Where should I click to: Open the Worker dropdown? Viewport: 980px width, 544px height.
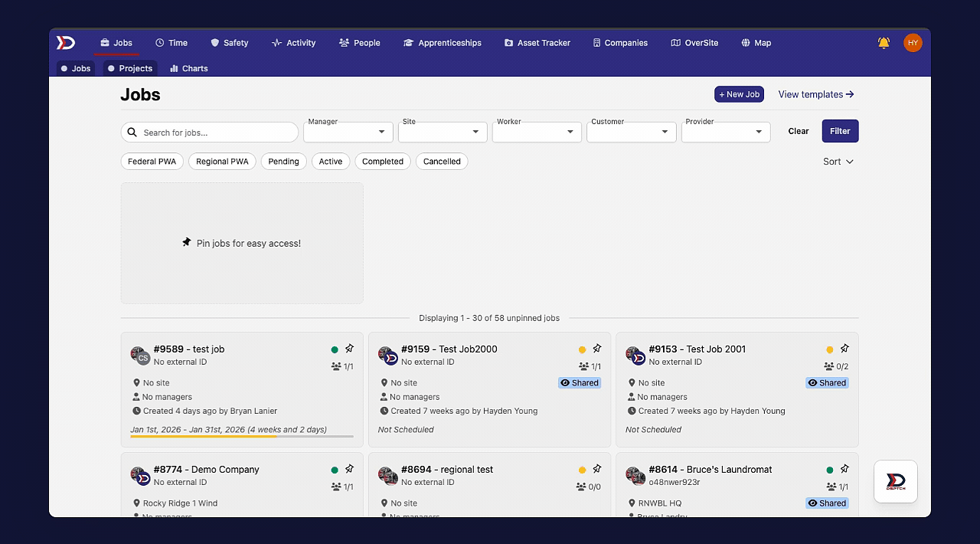[537, 132]
